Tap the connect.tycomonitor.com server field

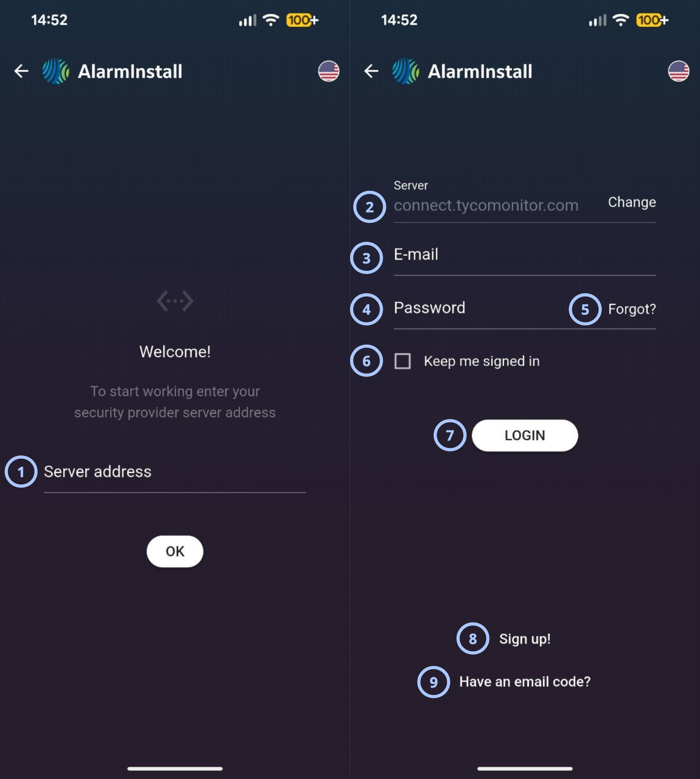coord(496,202)
